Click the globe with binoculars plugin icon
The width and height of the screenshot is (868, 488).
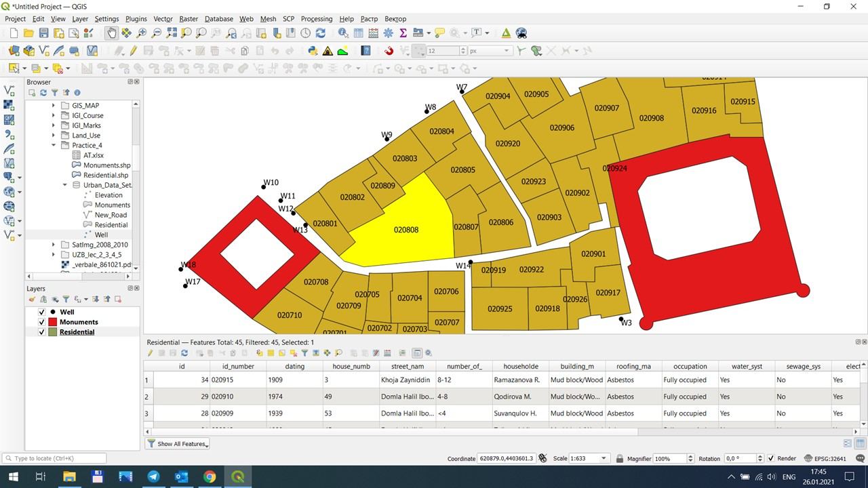point(521,33)
